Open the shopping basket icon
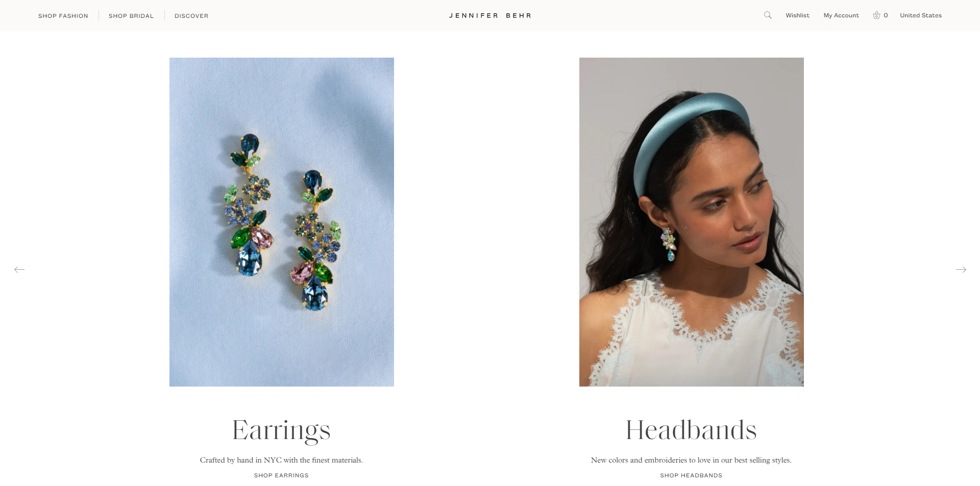 coord(876,15)
